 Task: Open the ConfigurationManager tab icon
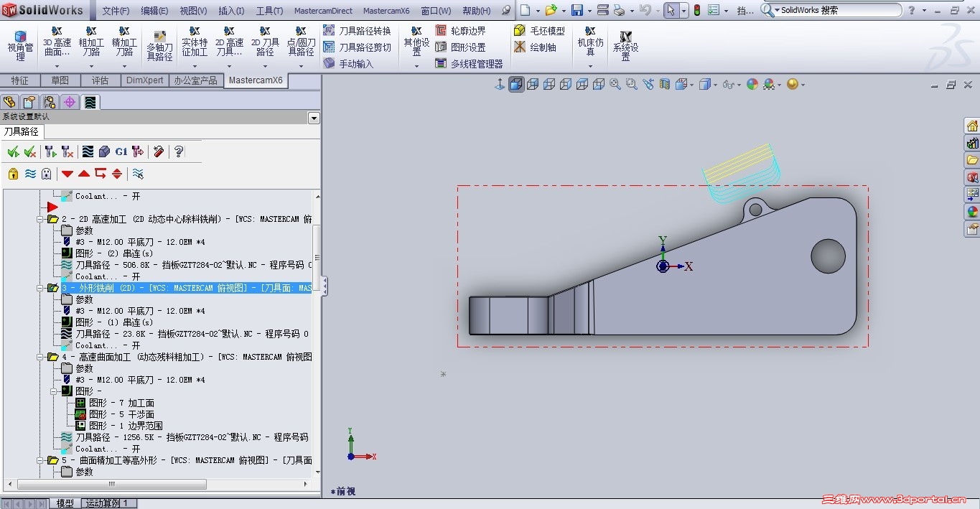click(50, 102)
